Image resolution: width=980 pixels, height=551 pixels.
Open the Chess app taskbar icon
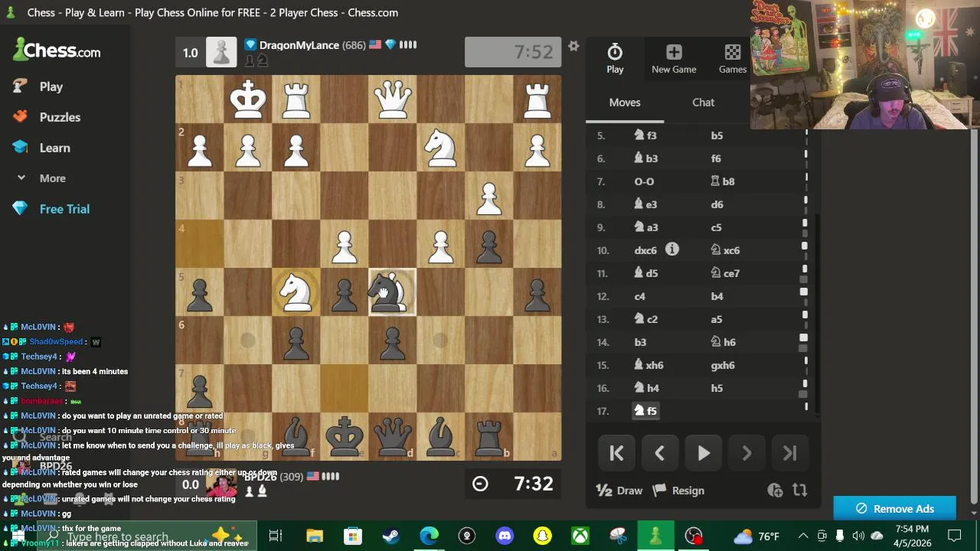coord(655,536)
